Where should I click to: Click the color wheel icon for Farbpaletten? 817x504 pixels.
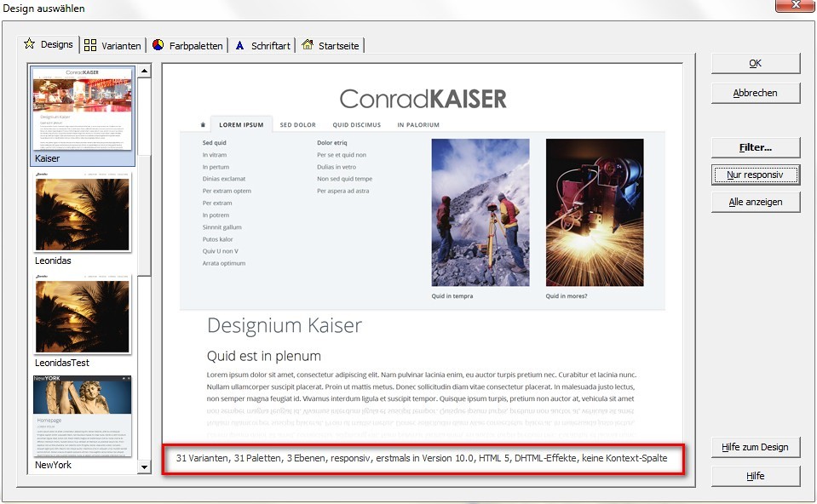point(158,45)
